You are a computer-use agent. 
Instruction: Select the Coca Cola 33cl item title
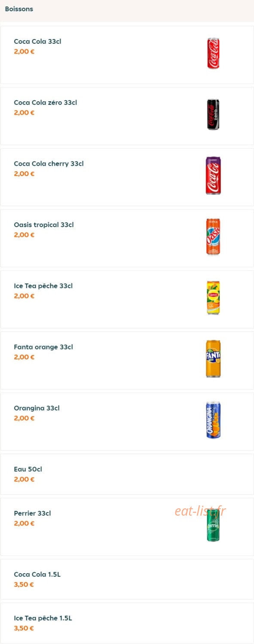tap(38, 42)
